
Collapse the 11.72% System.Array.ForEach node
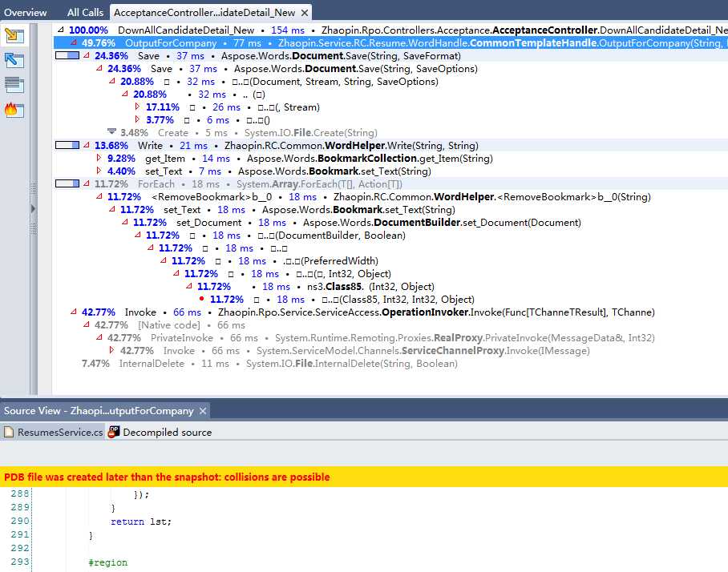pos(87,183)
